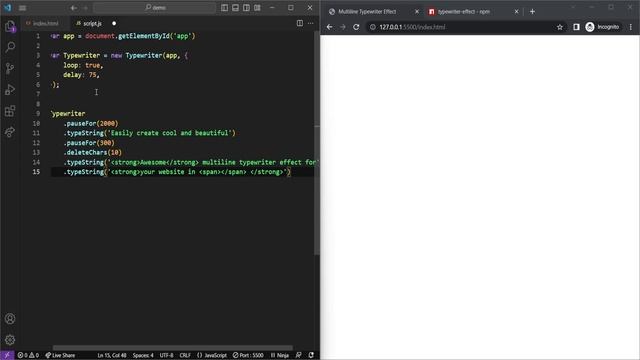Click the browser address bar URL

[412, 27]
